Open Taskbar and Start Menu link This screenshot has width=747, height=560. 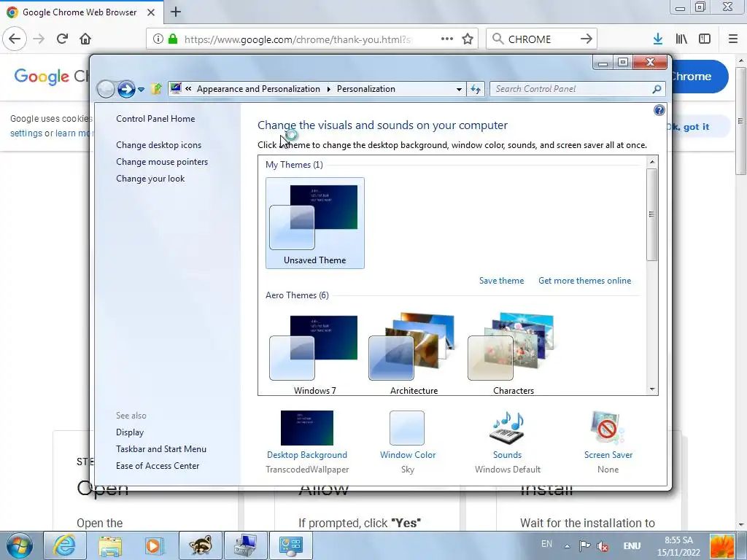click(x=161, y=449)
